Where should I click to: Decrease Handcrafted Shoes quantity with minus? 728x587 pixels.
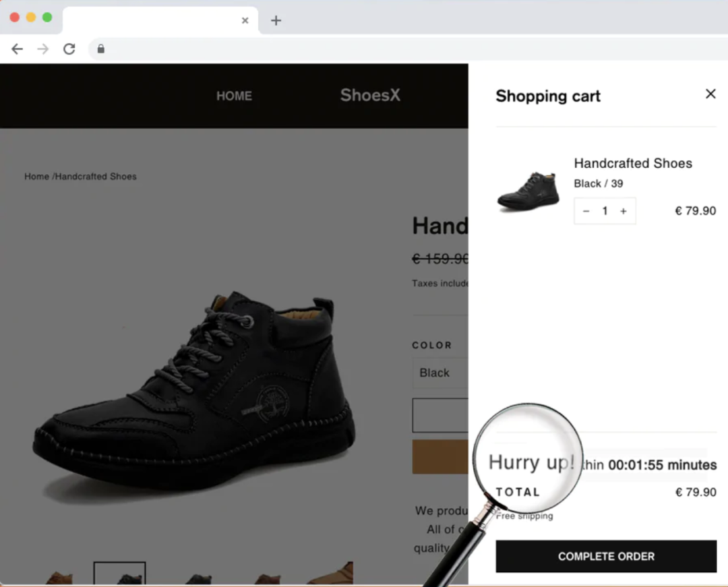(x=586, y=211)
